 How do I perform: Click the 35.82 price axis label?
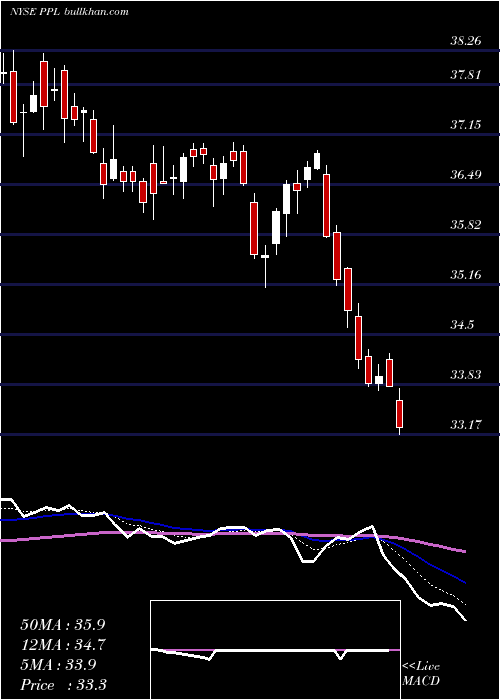[466, 225]
